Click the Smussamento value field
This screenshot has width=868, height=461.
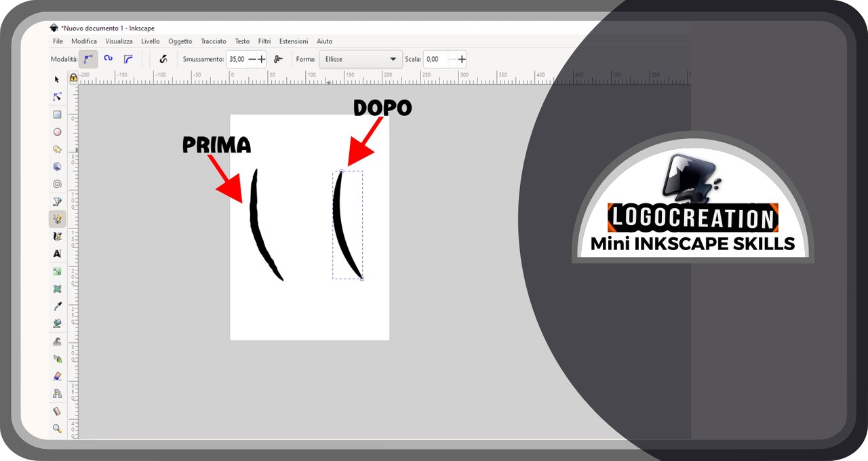(x=237, y=59)
